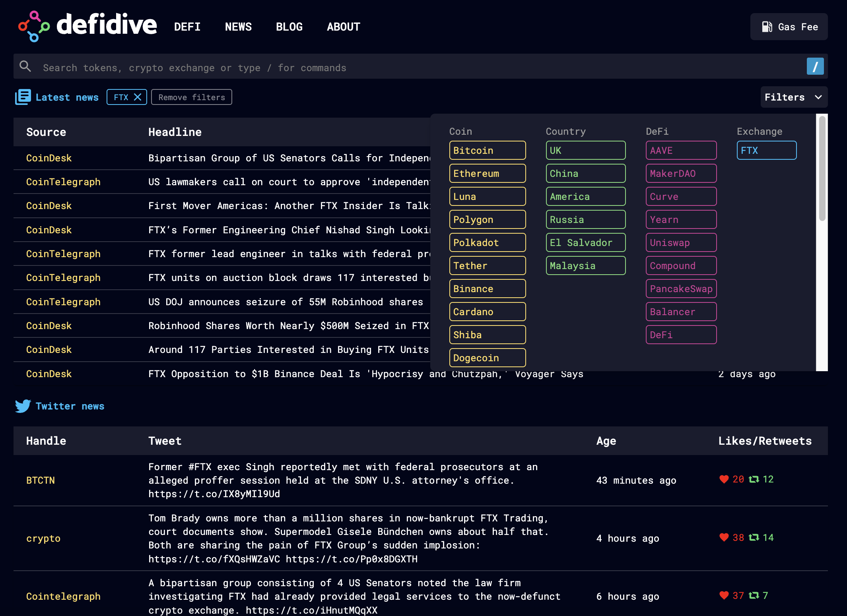Click the Remove filters button
Image resolution: width=847 pixels, height=616 pixels.
pos(192,97)
